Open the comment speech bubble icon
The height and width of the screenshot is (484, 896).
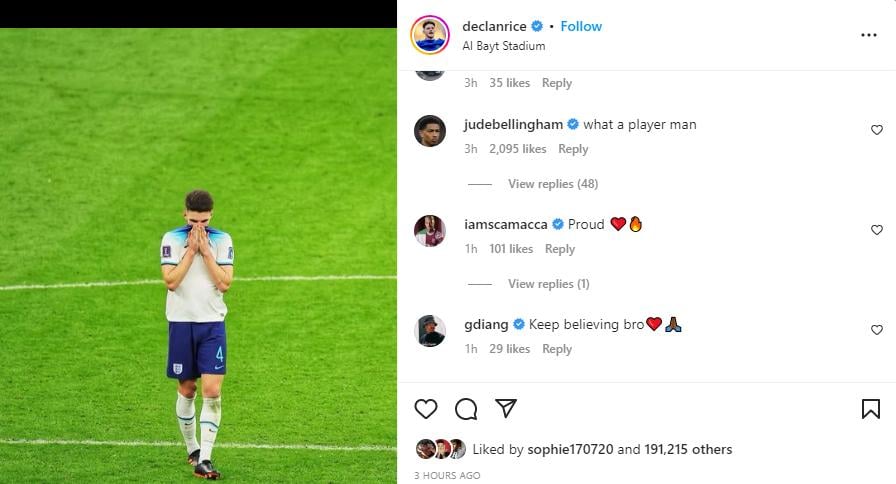[466, 409]
